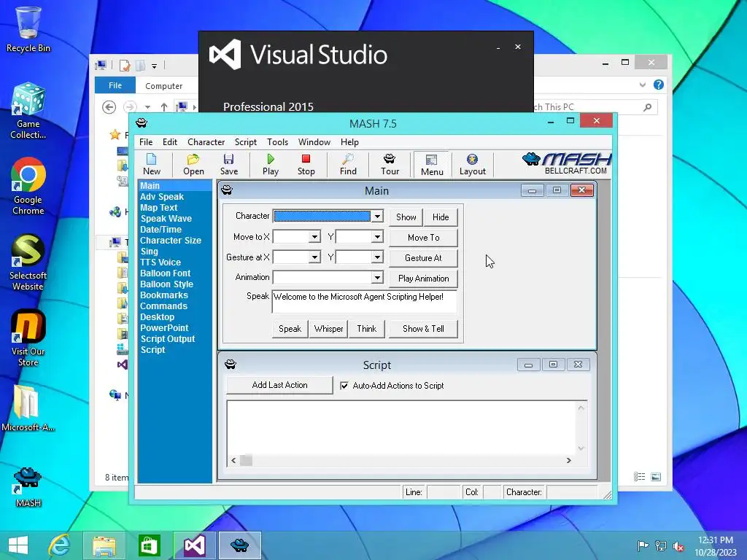Expand the Character dropdown
Viewport: 747px width, 560px height.
click(x=377, y=216)
